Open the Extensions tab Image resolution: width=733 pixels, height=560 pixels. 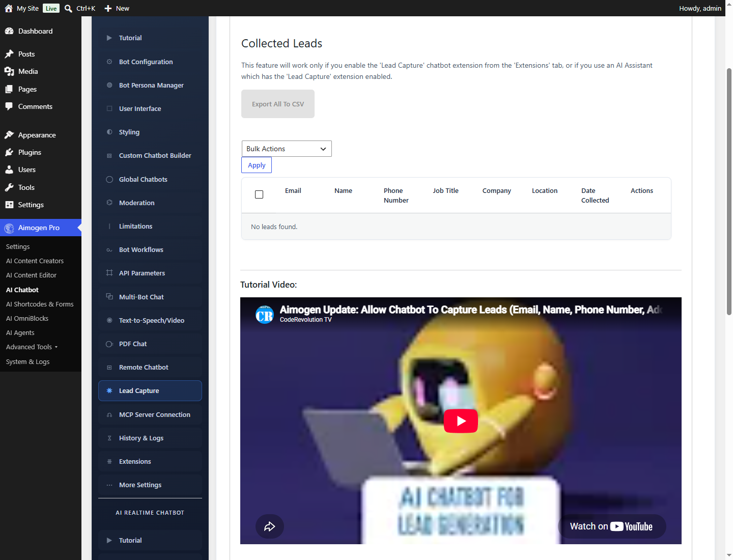tap(150, 462)
